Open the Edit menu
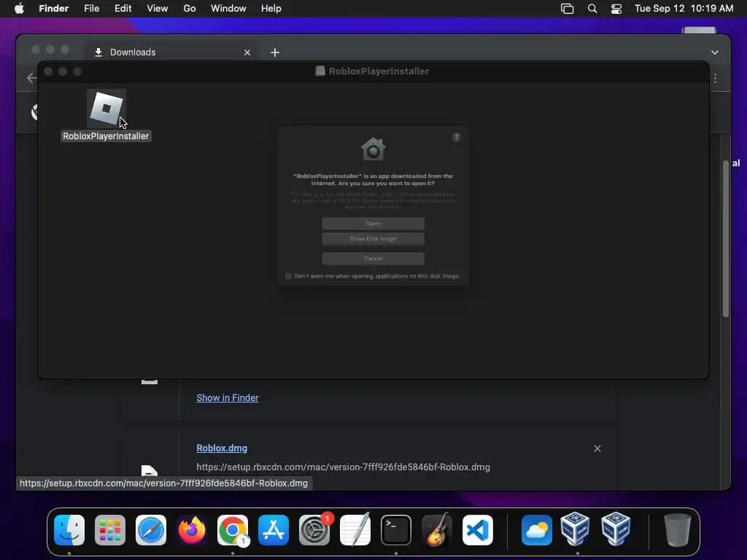Screen dimensions: 747x560 (x=123, y=9)
